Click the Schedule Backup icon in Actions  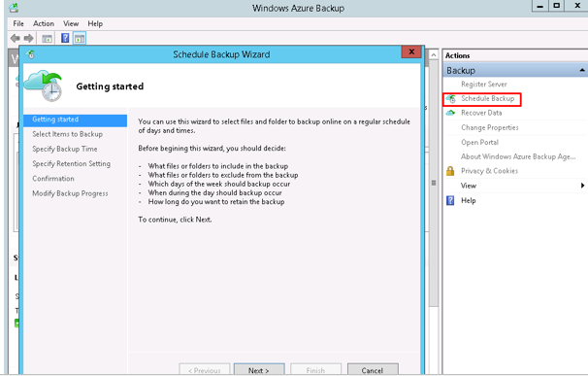[x=451, y=99]
